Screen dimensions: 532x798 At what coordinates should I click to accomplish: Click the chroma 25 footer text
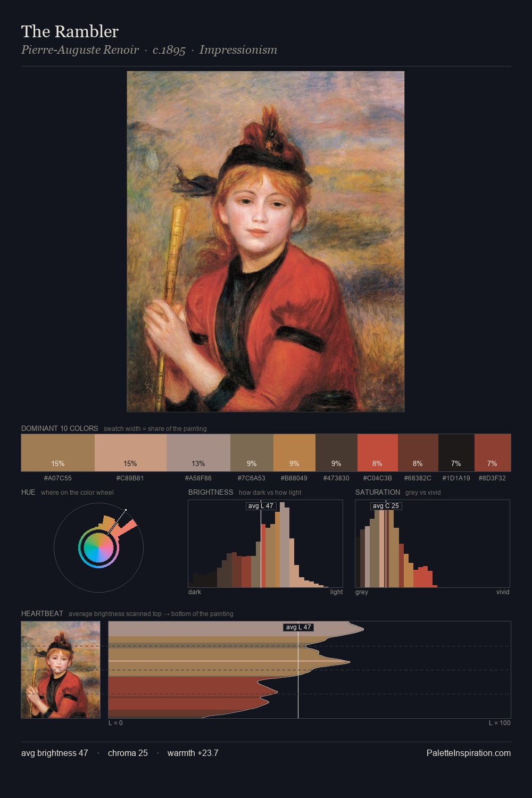128,753
